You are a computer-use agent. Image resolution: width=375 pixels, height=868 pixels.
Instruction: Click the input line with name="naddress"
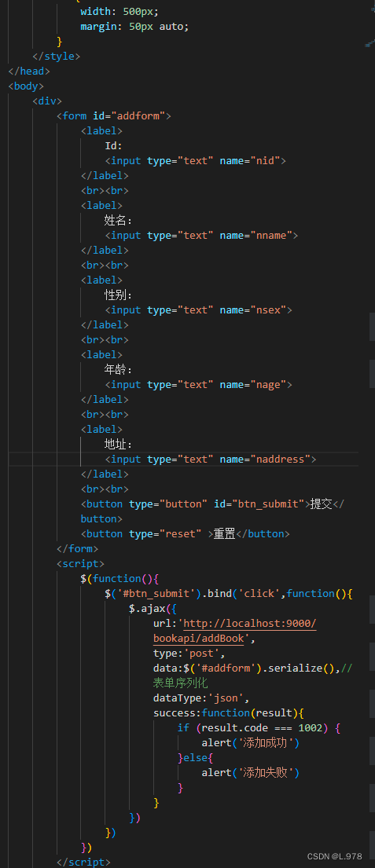pyautogui.click(x=211, y=459)
